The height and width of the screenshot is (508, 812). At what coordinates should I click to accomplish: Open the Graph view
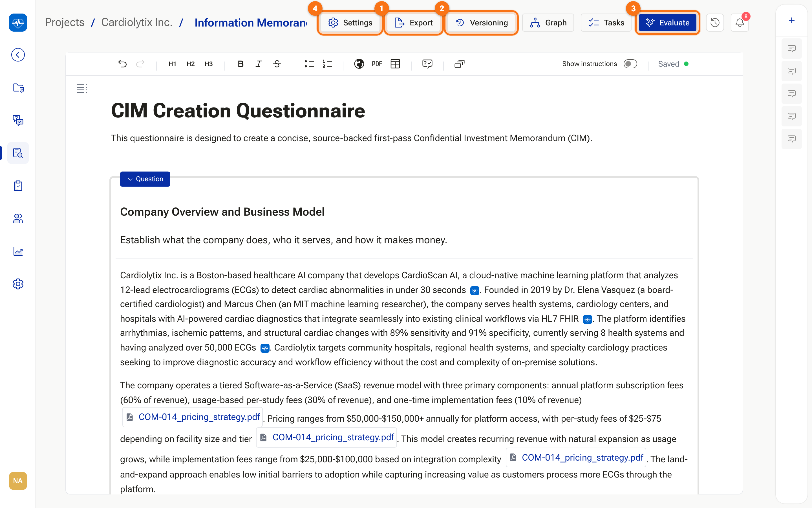(x=548, y=23)
